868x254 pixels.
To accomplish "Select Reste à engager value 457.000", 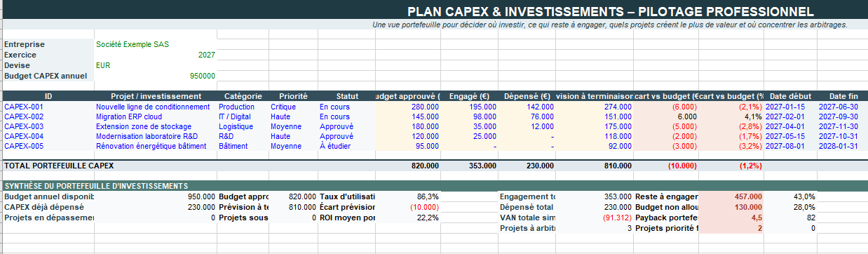I will [x=731, y=196].
